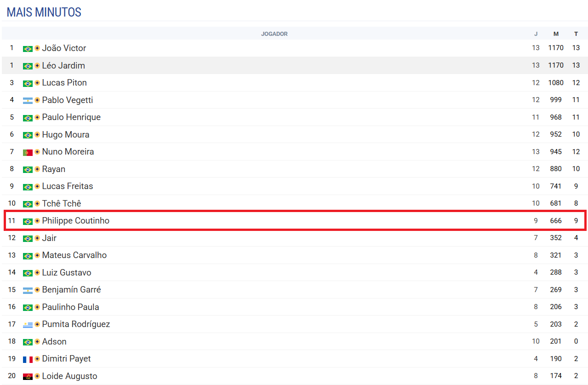The width and height of the screenshot is (588, 385).
Task: Click the club crest beside Paulo Henrique
Action: click(x=37, y=117)
